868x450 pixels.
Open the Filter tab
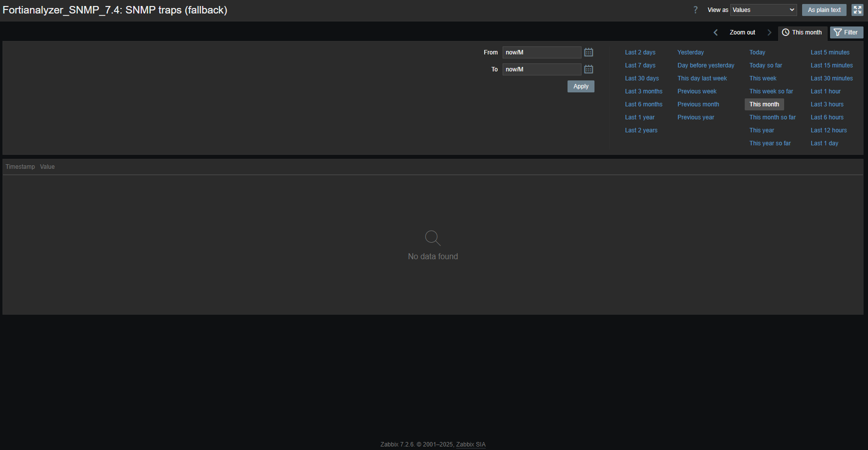tap(847, 32)
